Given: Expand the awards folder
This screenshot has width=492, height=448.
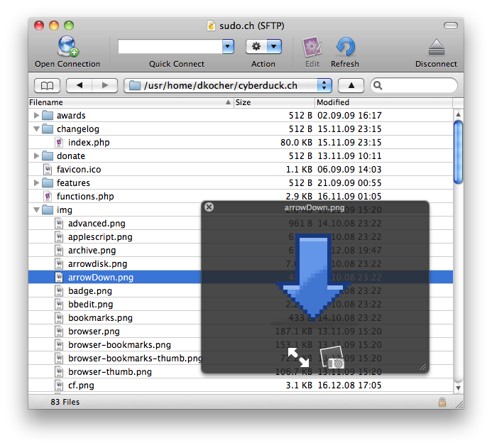Looking at the screenshot, I should tap(37, 116).
